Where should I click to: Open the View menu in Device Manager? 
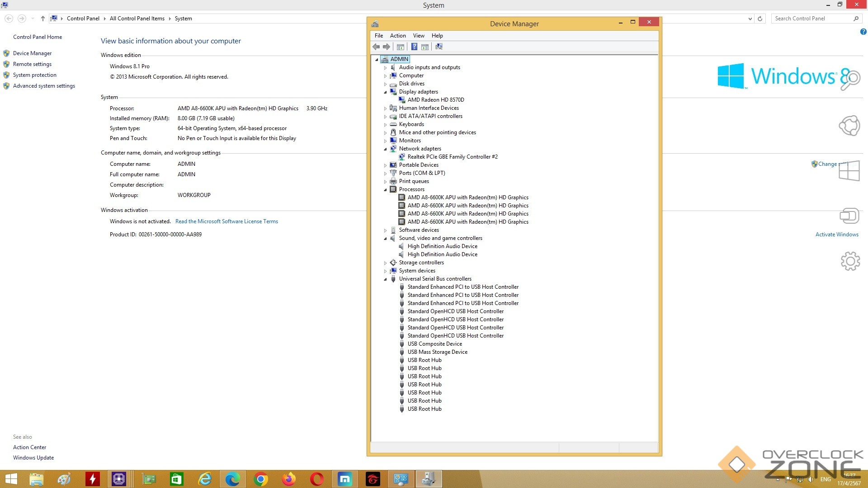pos(419,36)
